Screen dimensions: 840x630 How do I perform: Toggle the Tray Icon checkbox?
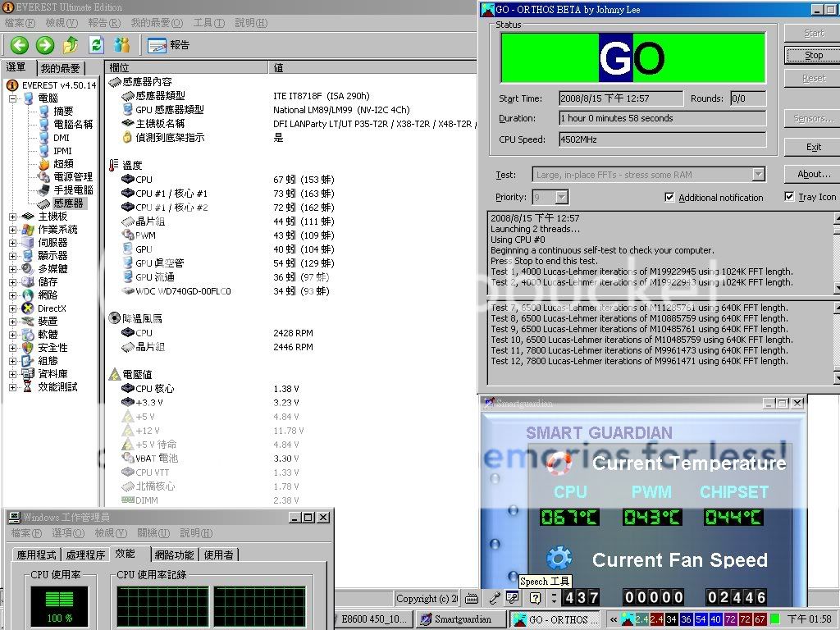(x=789, y=197)
